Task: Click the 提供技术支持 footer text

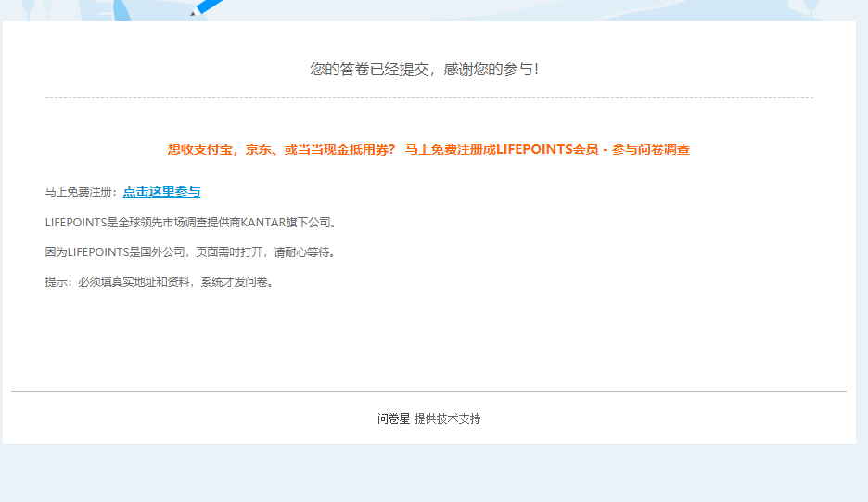Action: click(447, 418)
